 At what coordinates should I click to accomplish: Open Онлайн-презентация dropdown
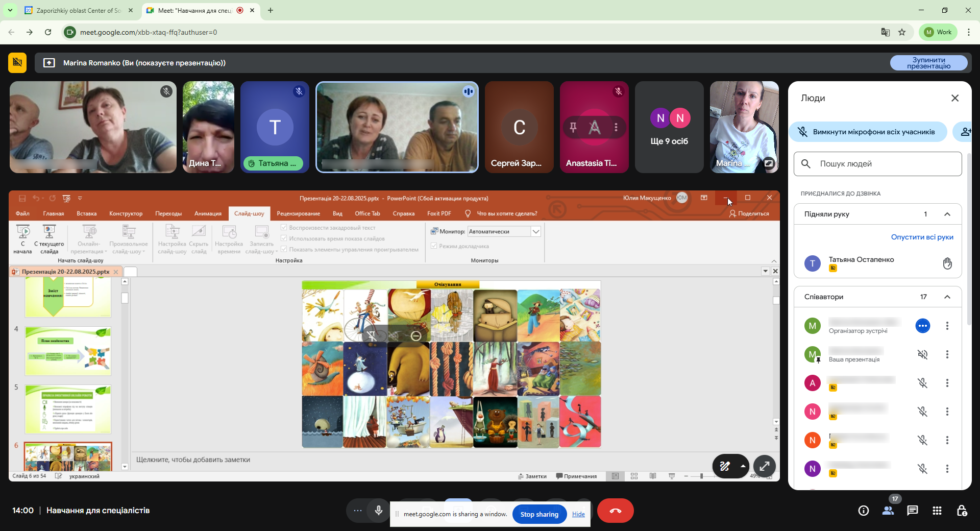[x=89, y=239]
